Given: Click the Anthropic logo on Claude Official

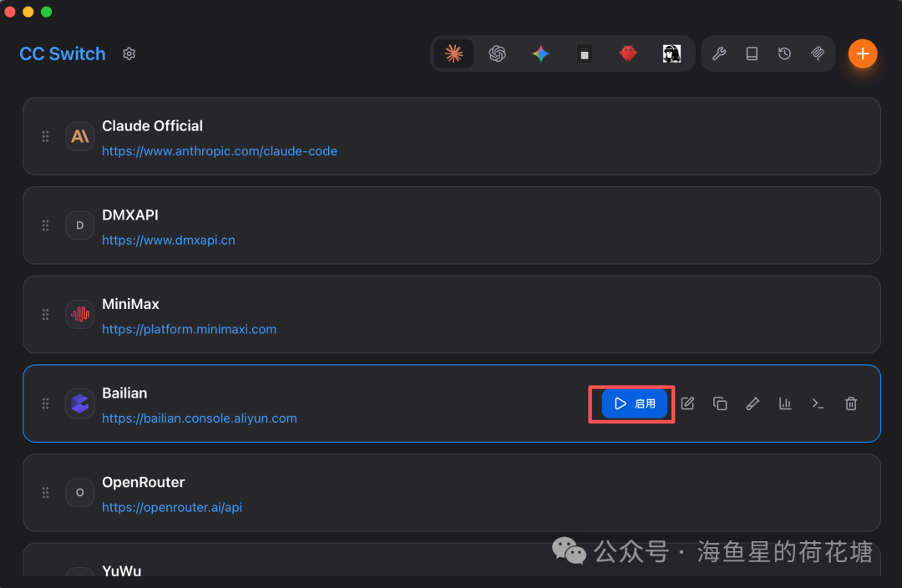Looking at the screenshot, I should (x=80, y=136).
